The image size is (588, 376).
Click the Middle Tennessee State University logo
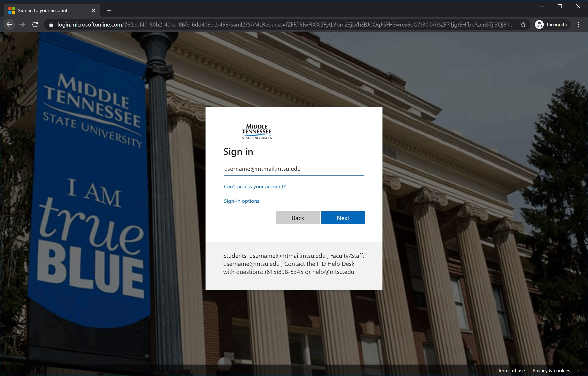click(257, 132)
